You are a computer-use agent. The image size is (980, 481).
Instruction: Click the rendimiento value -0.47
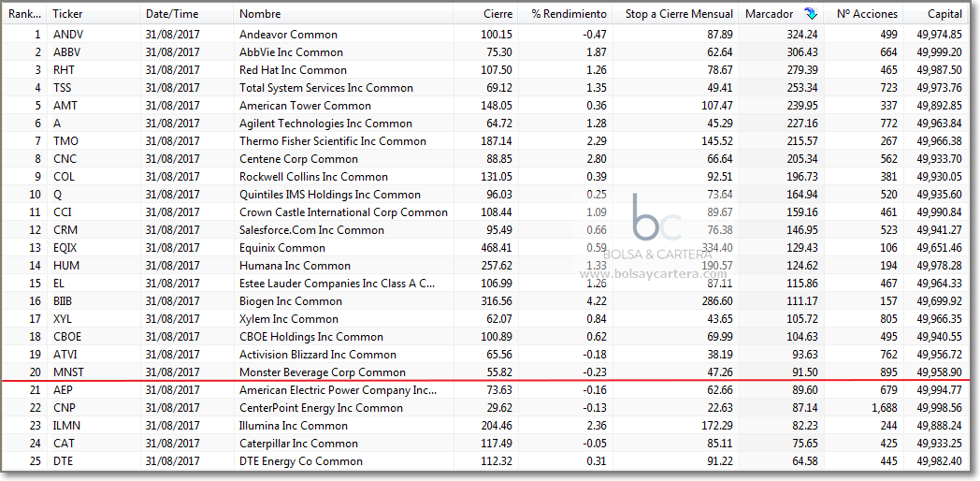click(x=595, y=35)
